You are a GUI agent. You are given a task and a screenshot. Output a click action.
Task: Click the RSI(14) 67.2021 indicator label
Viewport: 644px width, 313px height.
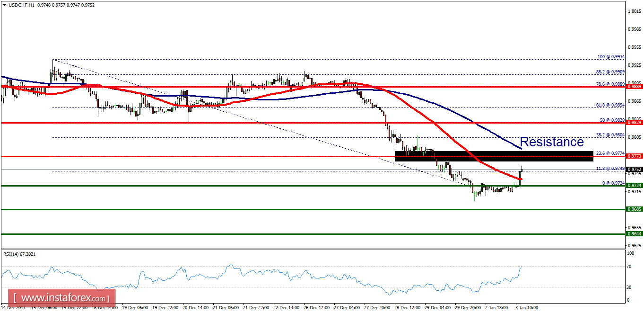(x=19, y=254)
